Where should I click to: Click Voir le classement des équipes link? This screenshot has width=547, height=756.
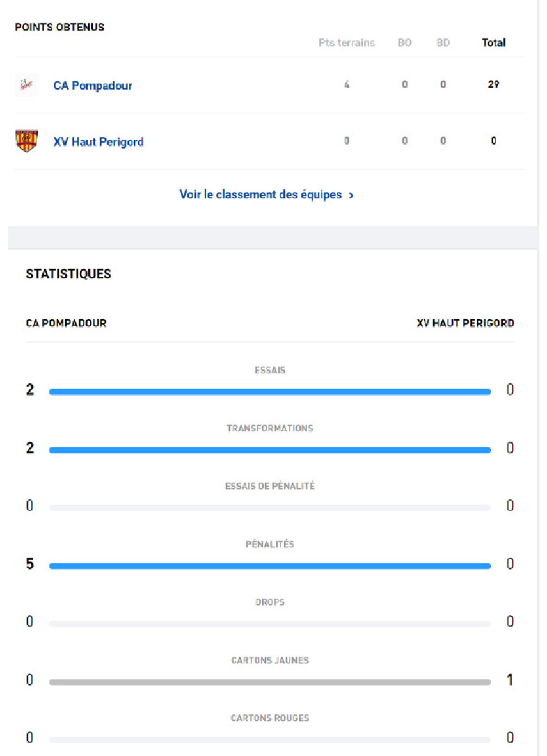point(261,195)
